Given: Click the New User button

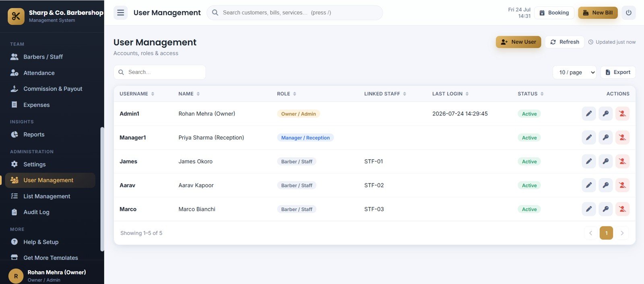Looking at the screenshot, I should [x=518, y=42].
